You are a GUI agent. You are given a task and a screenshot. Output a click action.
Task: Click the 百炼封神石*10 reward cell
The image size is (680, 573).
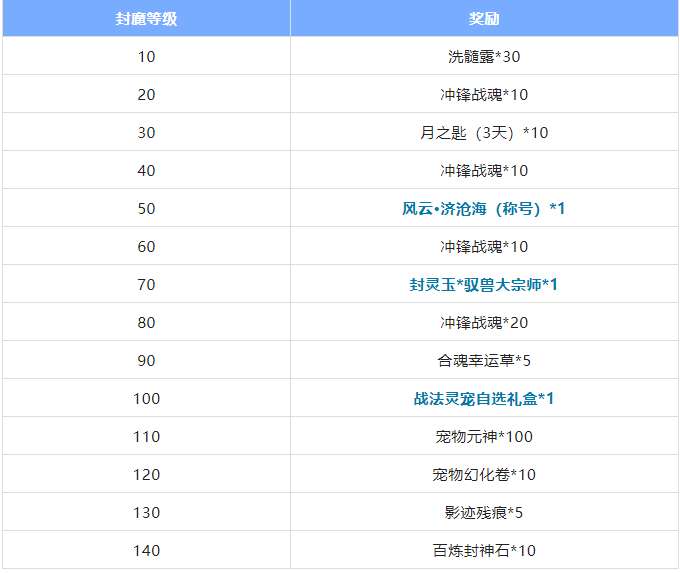tap(484, 550)
